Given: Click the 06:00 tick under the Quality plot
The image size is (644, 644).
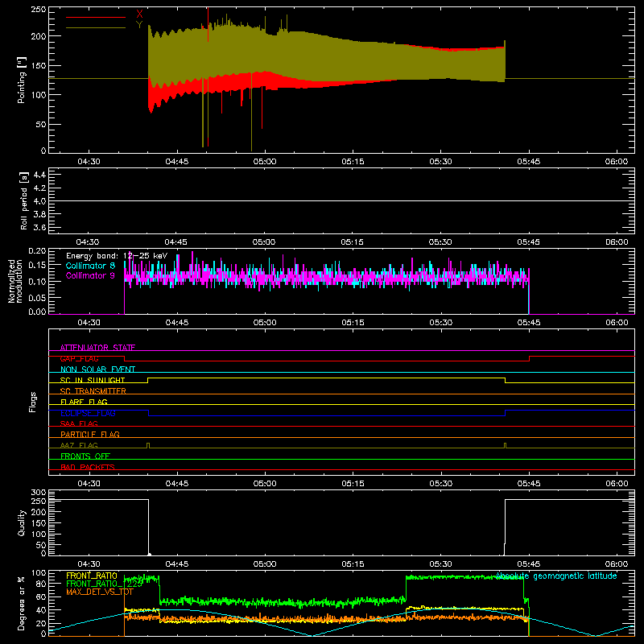Looking at the screenshot, I should [617, 564].
